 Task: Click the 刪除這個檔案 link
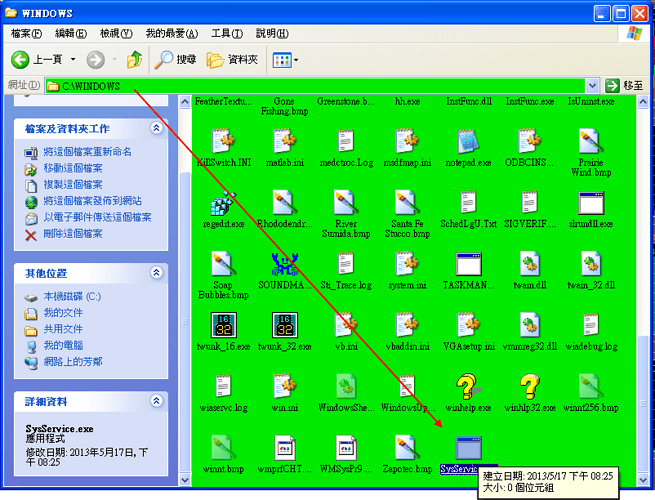tap(73, 233)
